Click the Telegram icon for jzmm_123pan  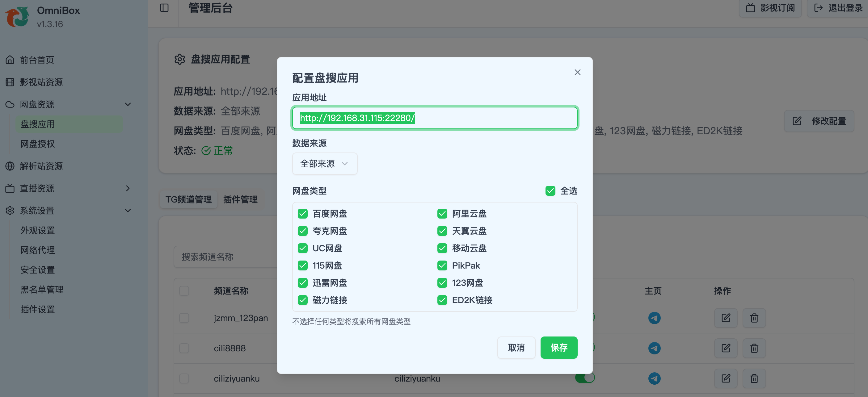654,318
